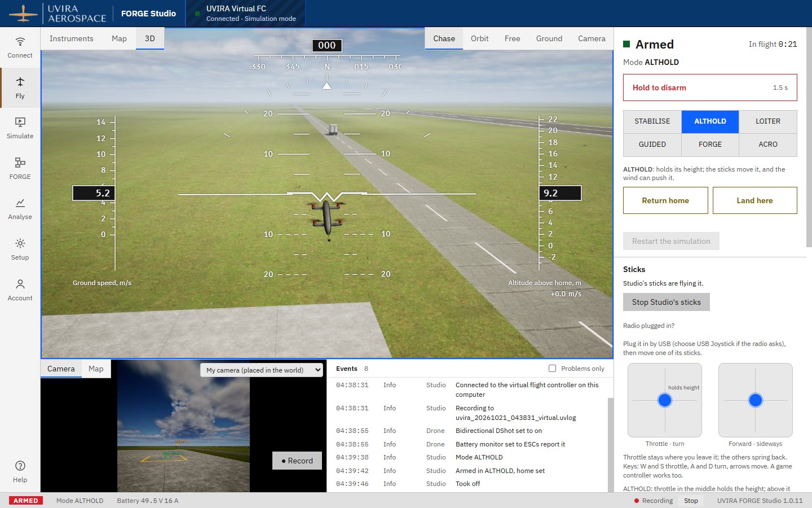Select STABILISE flight mode
Image resolution: width=812 pixels, height=508 pixels.
click(652, 121)
